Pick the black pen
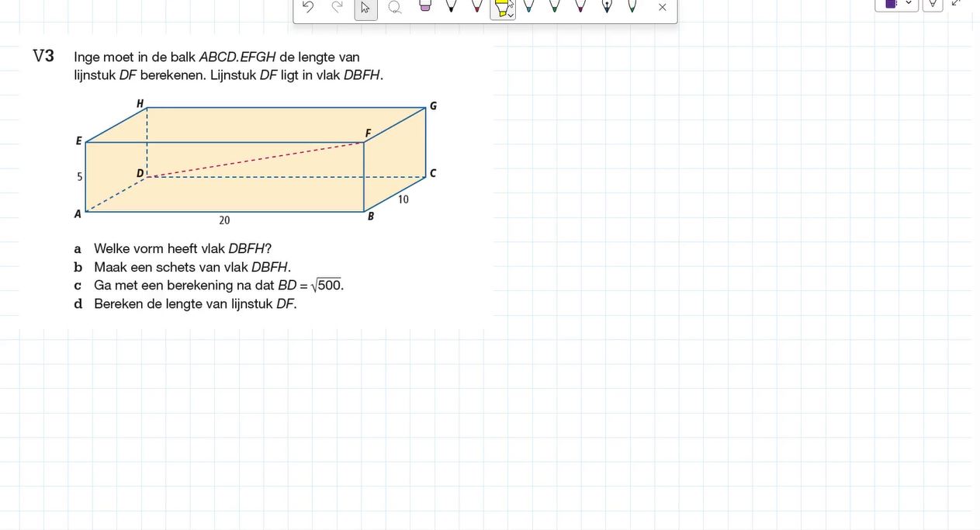This screenshot has height=530, width=980. pyautogui.click(x=451, y=6)
